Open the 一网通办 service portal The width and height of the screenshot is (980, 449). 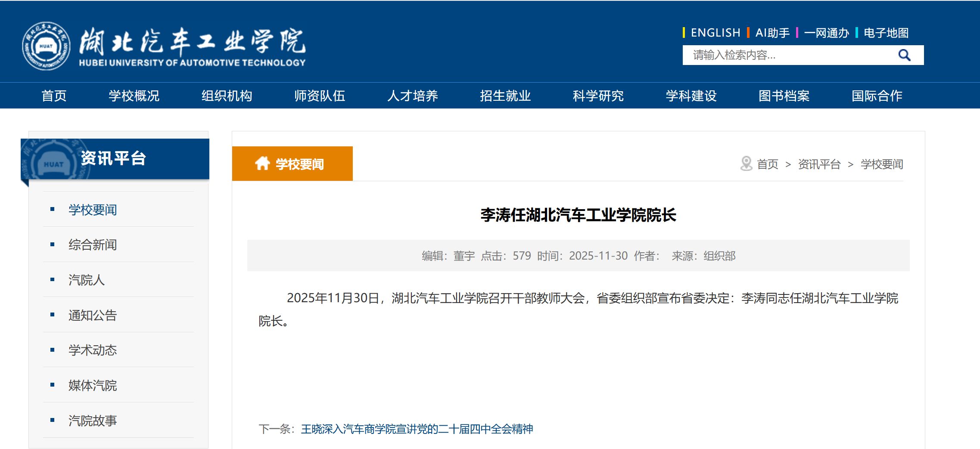(x=827, y=32)
